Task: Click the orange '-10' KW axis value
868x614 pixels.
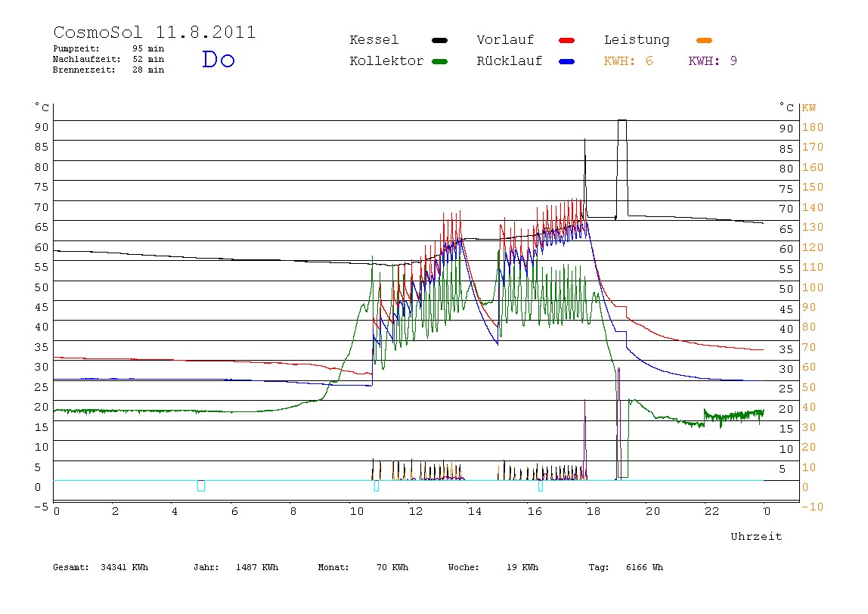Action: pyautogui.click(x=813, y=507)
